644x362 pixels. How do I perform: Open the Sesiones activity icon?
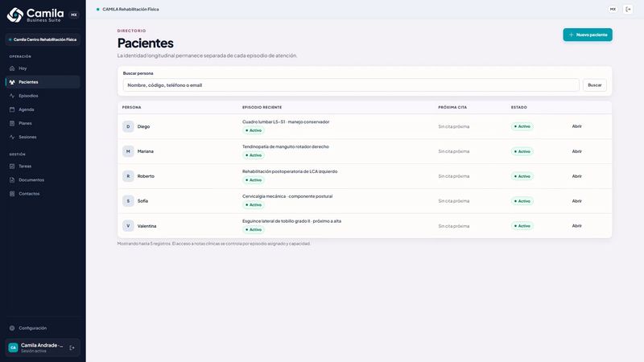(12, 137)
